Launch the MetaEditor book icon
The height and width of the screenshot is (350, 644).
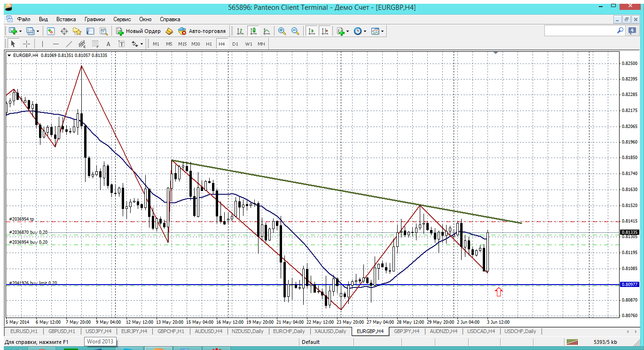pos(169,31)
